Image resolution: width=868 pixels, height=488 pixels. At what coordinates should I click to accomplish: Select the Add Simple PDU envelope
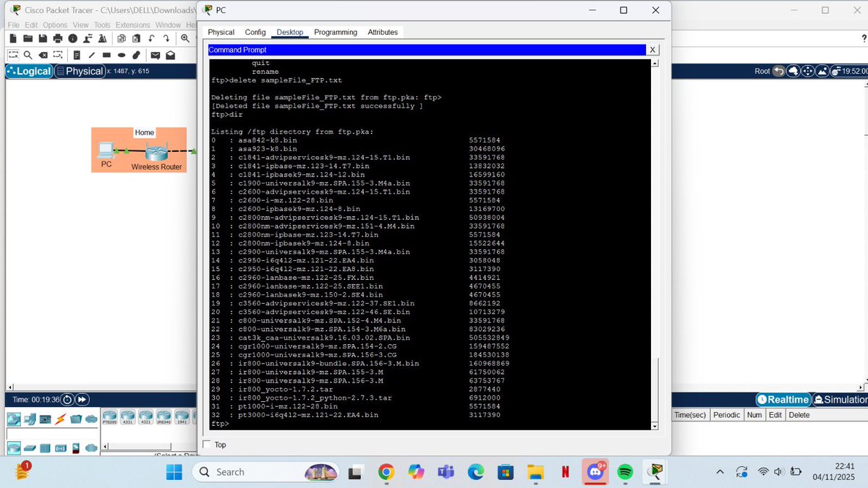[156, 55]
